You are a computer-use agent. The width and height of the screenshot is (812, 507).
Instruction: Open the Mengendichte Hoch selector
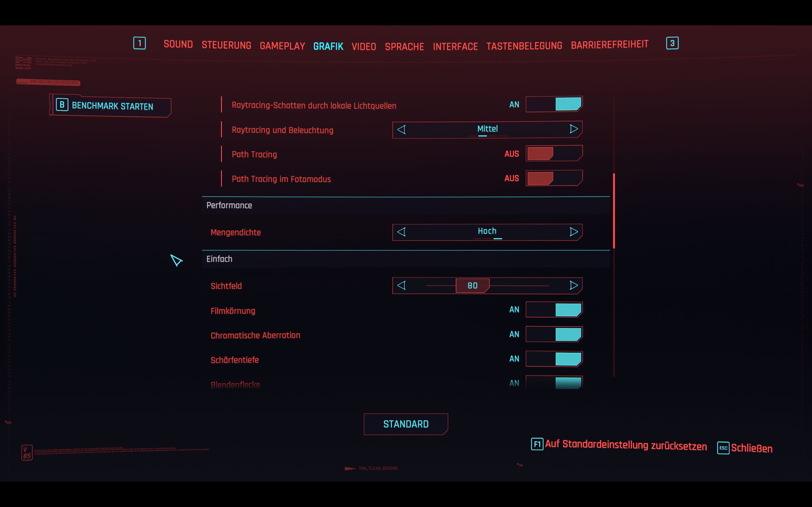tap(487, 231)
